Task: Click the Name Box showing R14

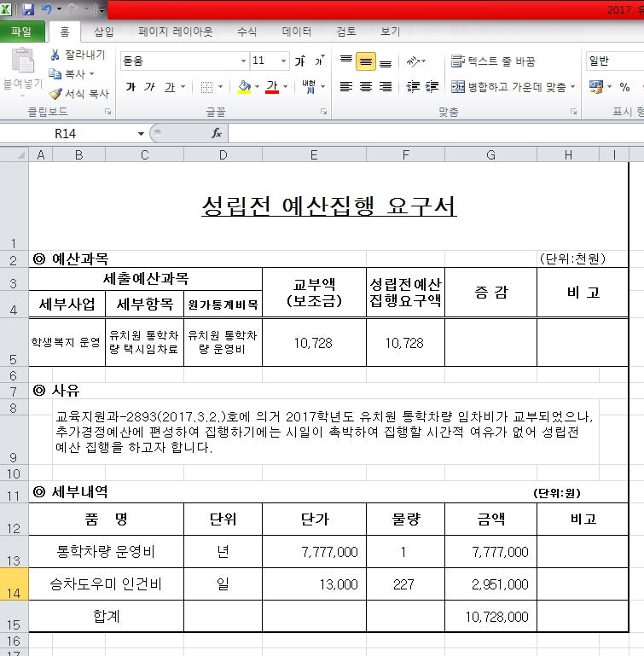Action: pyautogui.click(x=67, y=134)
